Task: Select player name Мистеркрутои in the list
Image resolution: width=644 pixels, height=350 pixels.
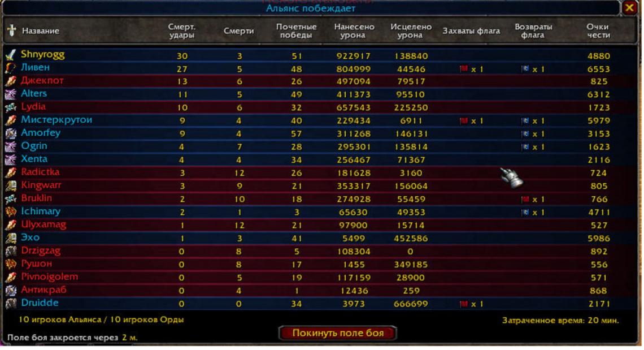Action: [x=56, y=120]
